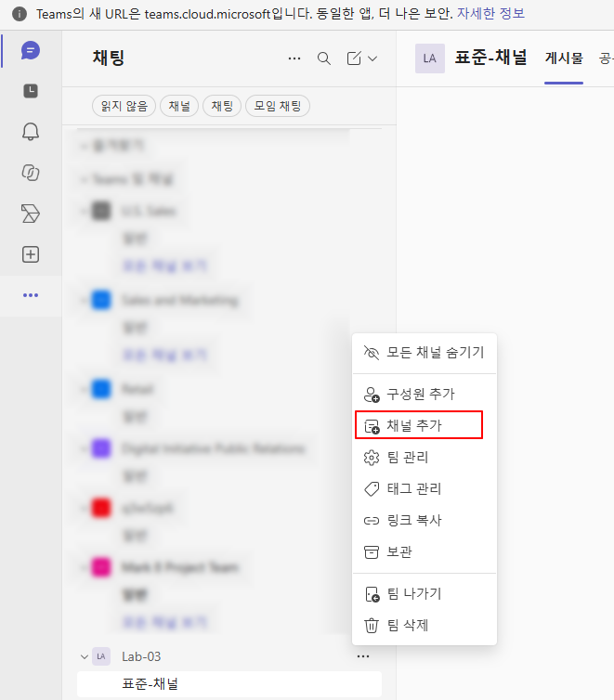Image resolution: width=614 pixels, height=700 pixels.
Task: Open the Copilot icon in left rail
Action: [x=31, y=173]
